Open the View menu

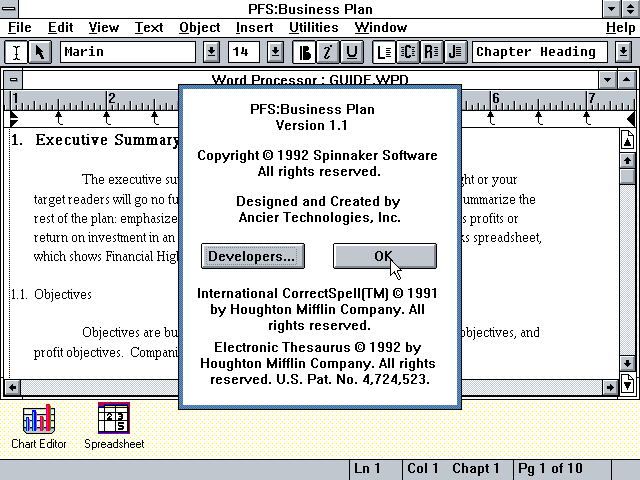tap(104, 27)
